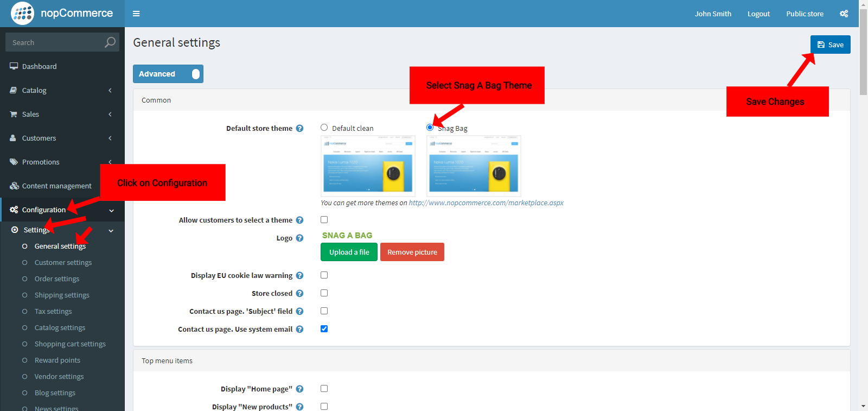Show help tooltip for Logo
The image size is (868, 411).
[x=299, y=238]
